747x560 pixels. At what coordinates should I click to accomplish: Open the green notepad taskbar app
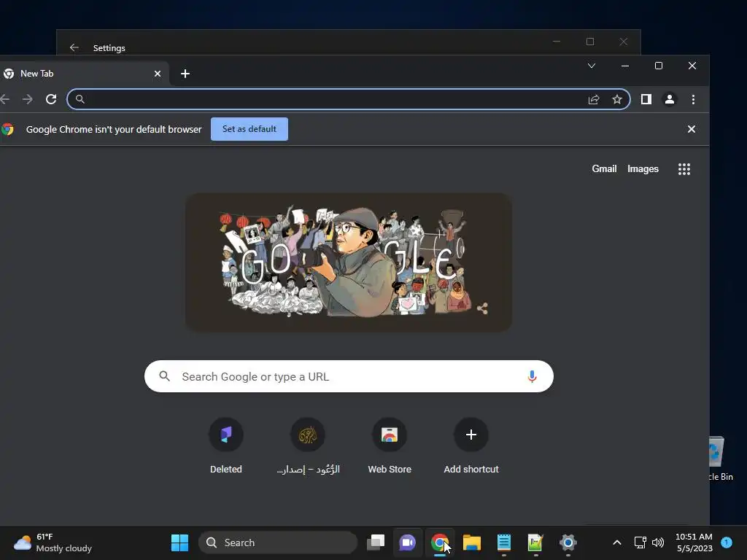coord(535,542)
